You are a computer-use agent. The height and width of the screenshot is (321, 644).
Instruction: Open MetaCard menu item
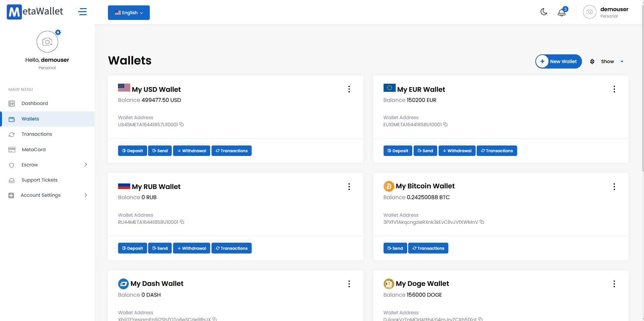click(33, 150)
